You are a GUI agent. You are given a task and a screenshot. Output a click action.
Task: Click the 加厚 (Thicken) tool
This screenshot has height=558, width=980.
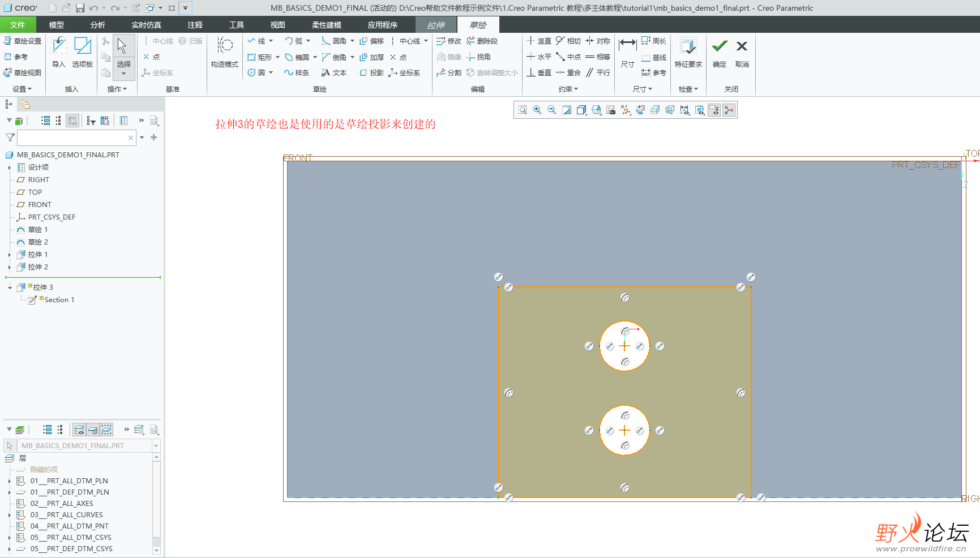371,57
